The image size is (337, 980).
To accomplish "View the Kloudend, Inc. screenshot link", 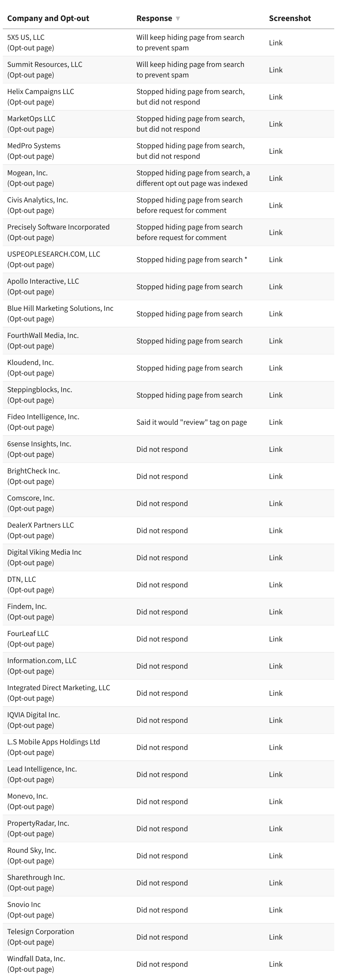I will (x=275, y=368).
